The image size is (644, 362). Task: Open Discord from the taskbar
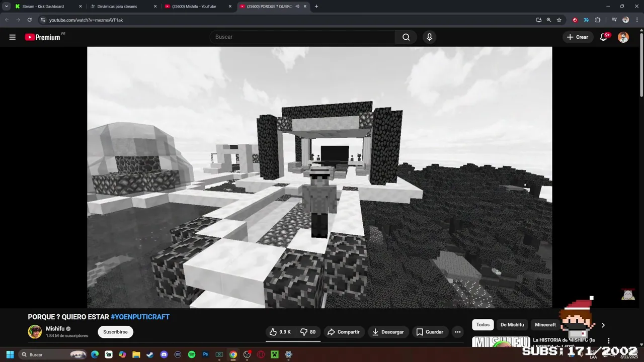click(x=164, y=354)
